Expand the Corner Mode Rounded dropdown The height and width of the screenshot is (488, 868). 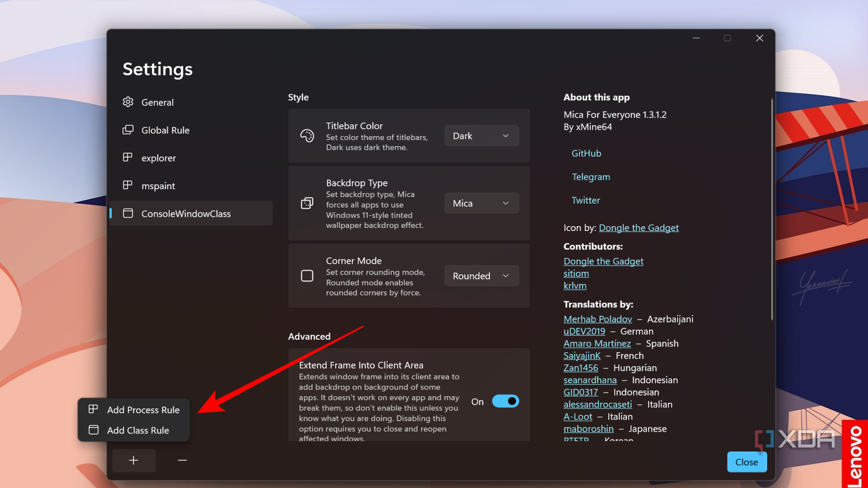pos(481,276)
